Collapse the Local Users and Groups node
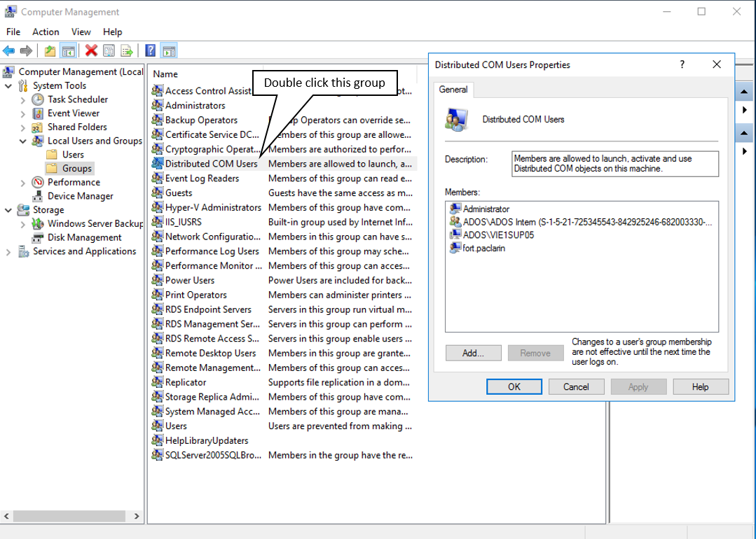The image size is (756, 539). coord(23,141)
